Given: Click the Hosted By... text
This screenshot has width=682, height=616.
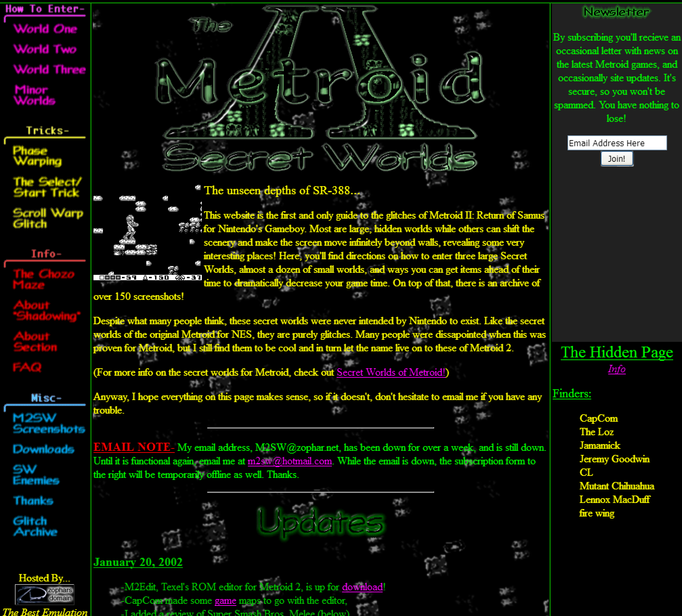Looking at the screenshot, I should (x=44, y=578).
